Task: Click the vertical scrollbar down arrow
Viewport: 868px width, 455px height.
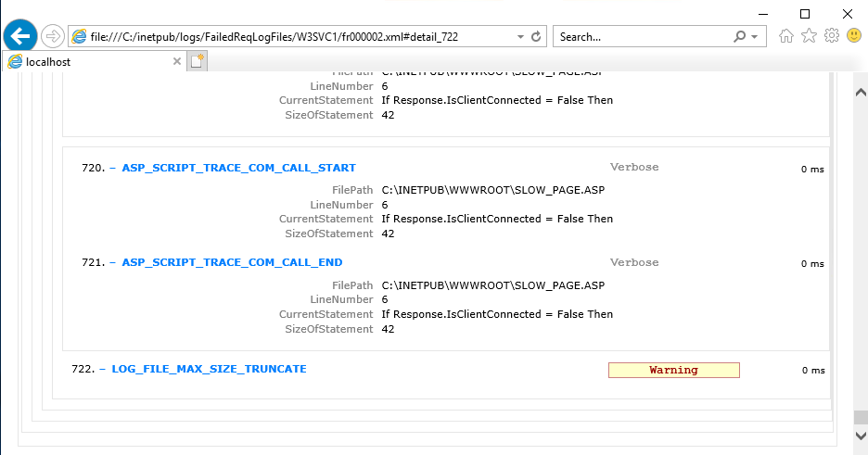Action: (x=860, y=436)
